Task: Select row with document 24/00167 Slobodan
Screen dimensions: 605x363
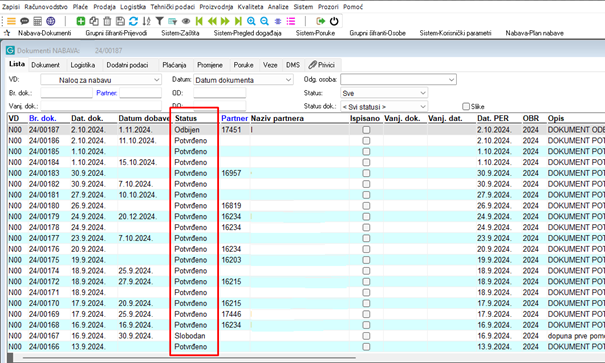Action: click(306, 336)
